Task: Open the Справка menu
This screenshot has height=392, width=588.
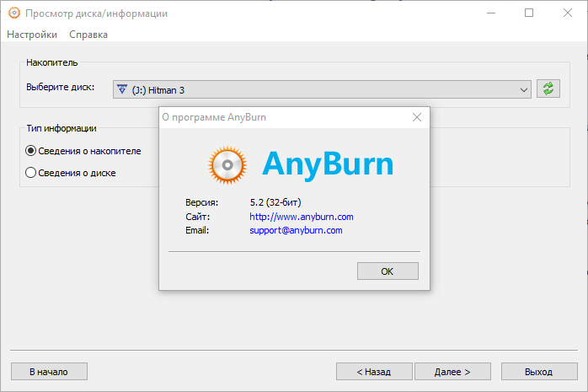Action: pyautogui.click(x=88, y=35)
